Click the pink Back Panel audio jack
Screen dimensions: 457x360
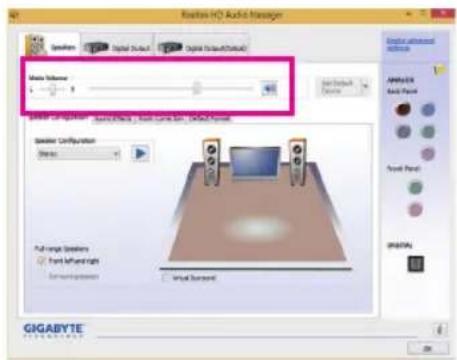[428, 154]
